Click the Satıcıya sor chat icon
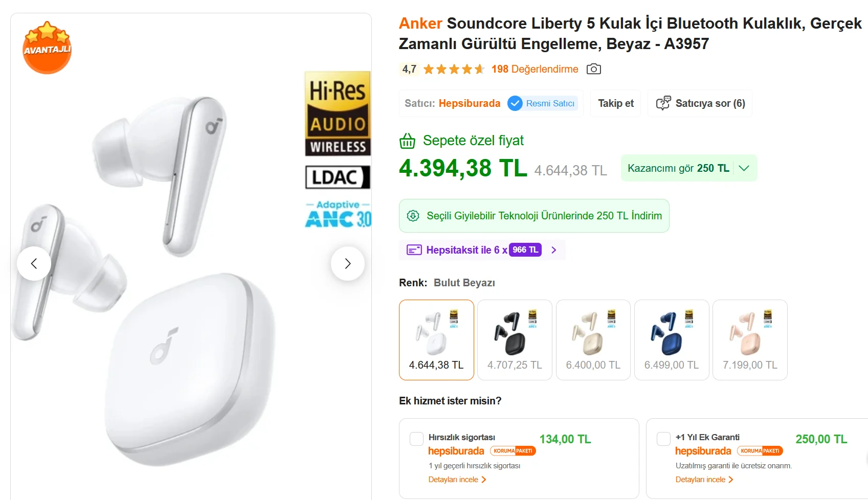This screenshot has height=500, width=868. 663,103
